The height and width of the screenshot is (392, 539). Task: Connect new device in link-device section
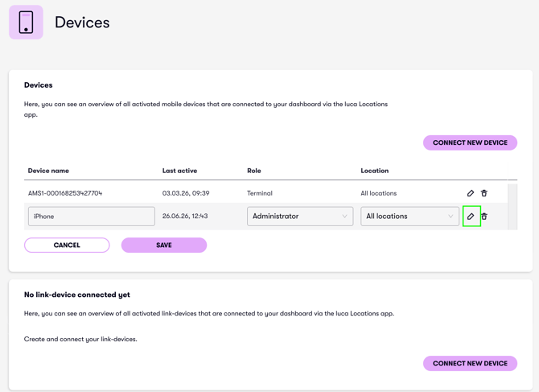click(x=470, y=364)
